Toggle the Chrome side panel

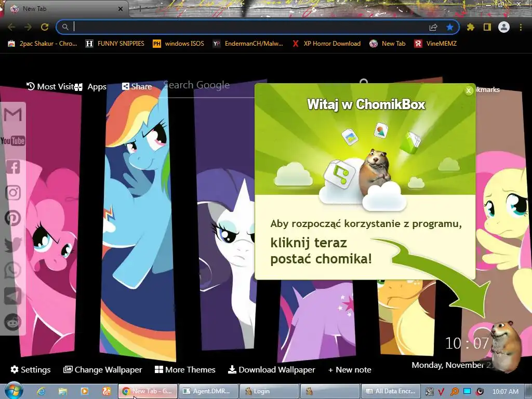(487, 27)
